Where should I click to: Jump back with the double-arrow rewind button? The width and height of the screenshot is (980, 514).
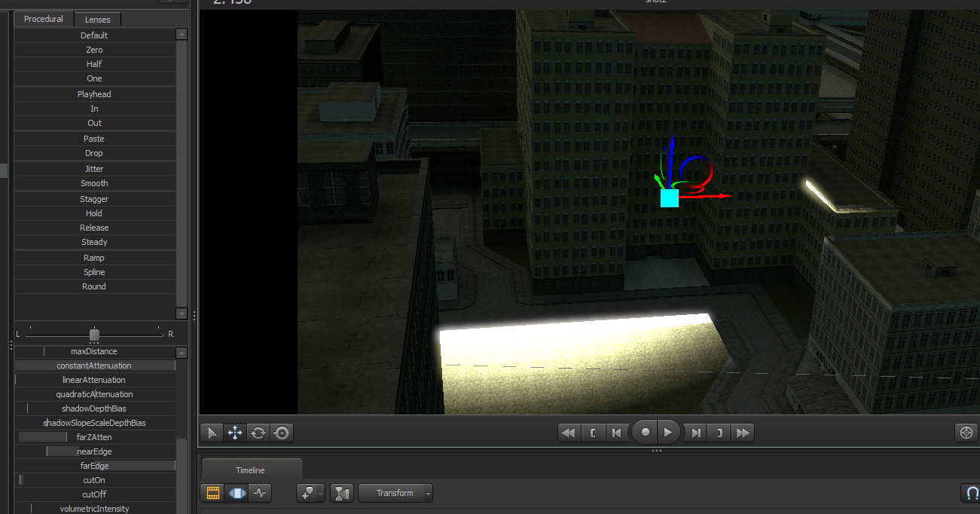coord(569,433)
